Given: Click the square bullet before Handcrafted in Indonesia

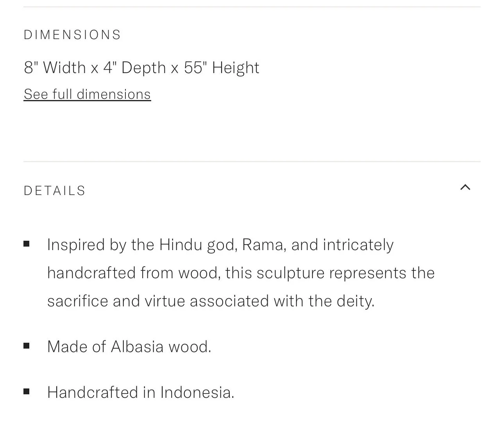Looking at the screenshot, I should click(x=27, y=391).
